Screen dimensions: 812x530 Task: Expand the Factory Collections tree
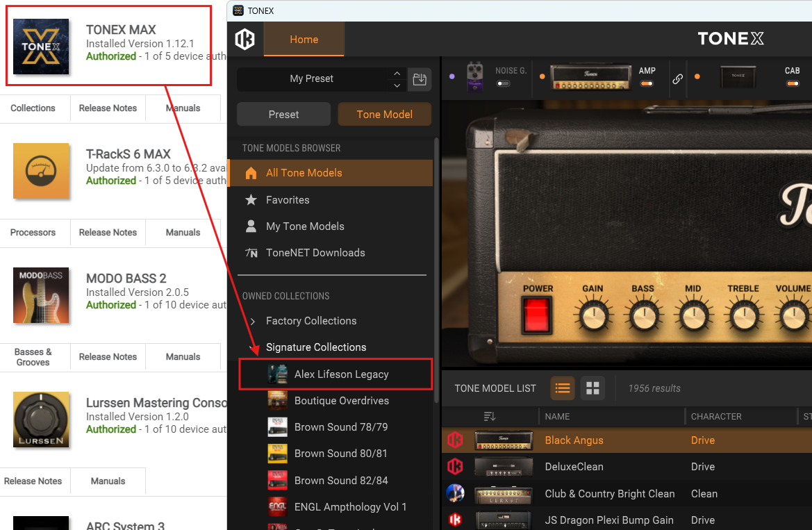(x=253, y=321)
